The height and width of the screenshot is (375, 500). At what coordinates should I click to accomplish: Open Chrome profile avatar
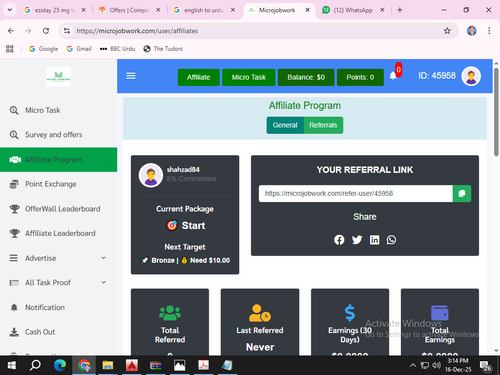(471, 31)
